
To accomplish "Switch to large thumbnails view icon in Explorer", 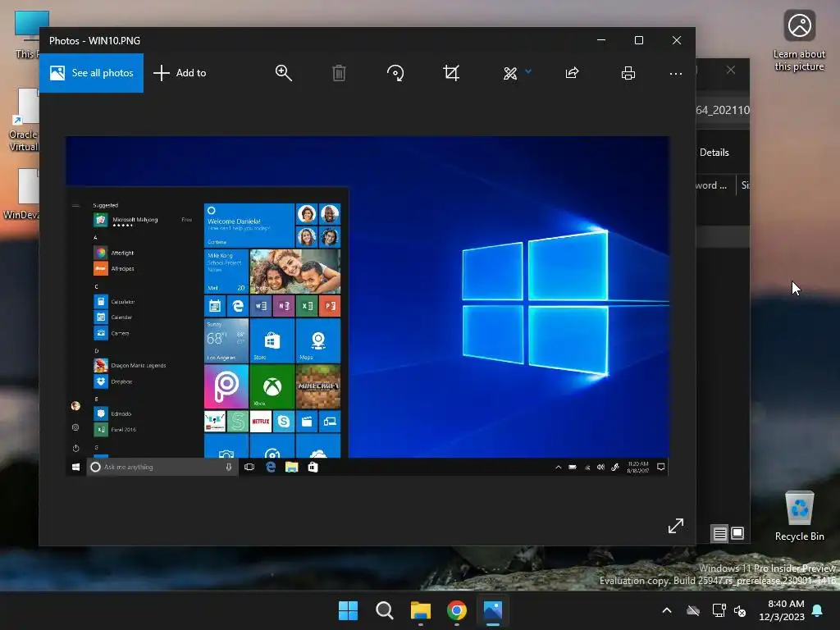I will 737,533.
